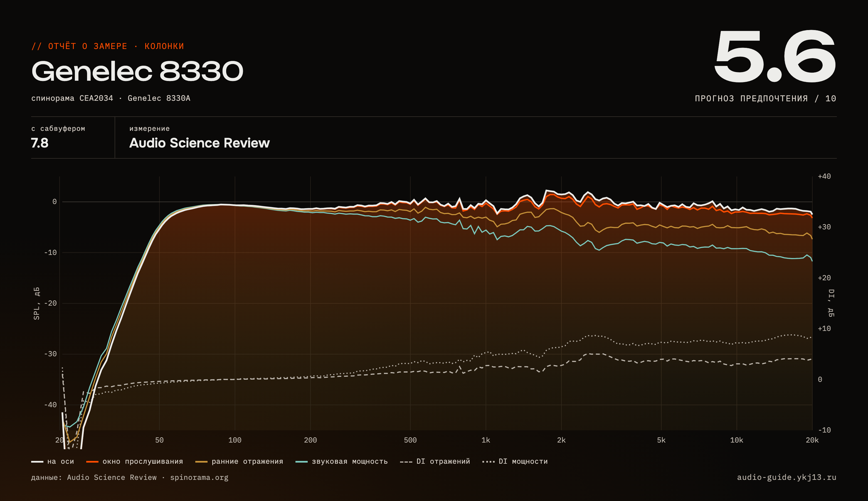Click the bold "Audio Science Review" measurement value
The height and width of the screenshot is (501, 868).
point(199,143)
